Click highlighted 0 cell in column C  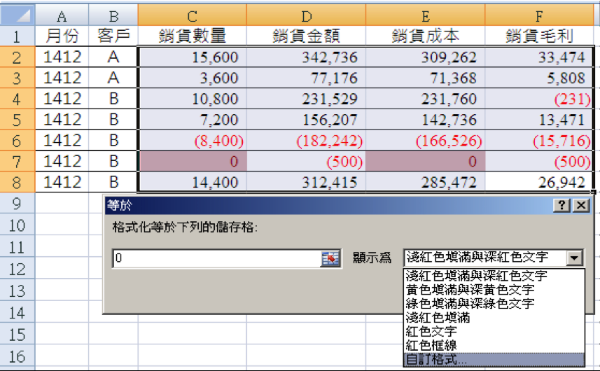(192, 161)
